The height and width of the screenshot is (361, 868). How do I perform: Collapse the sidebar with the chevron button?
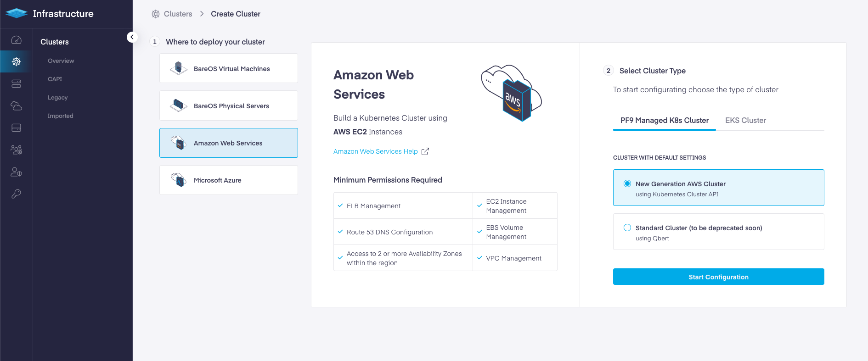132,37
